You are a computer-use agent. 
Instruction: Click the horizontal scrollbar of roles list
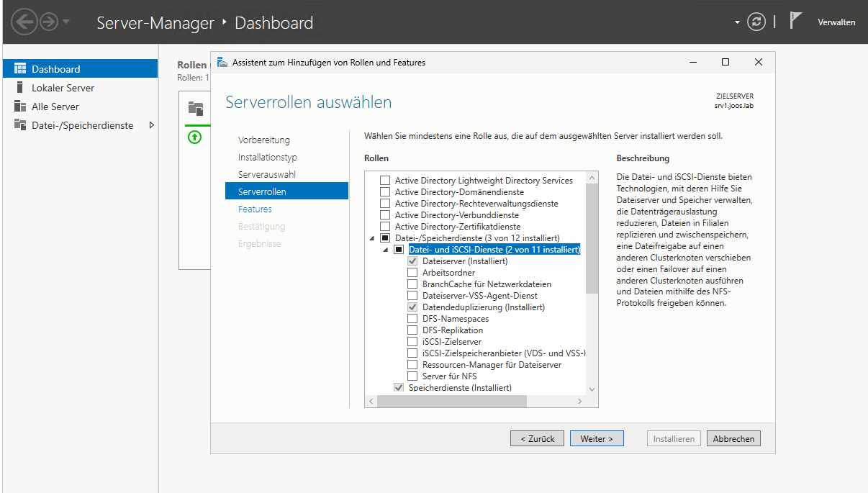click(475, 401)
